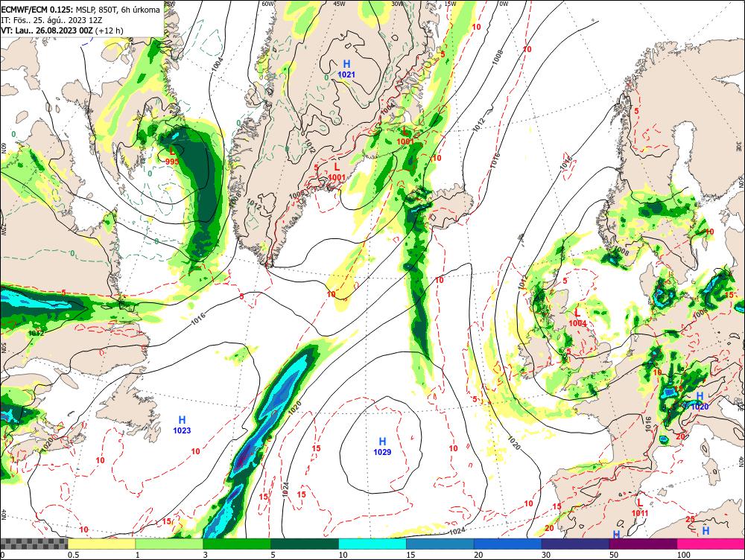The width and height of the screenshot is (745, 560).
Task: Select the cyan 10–15 mm legend swatch
Action: coord(372,544)
